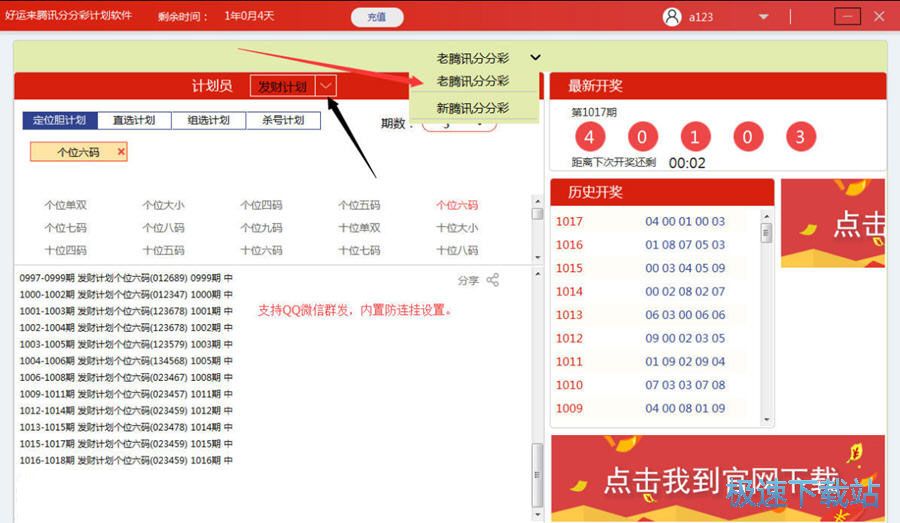Choose the 个位七码 plan option
The image size is (900, 523).
(65, 228)
